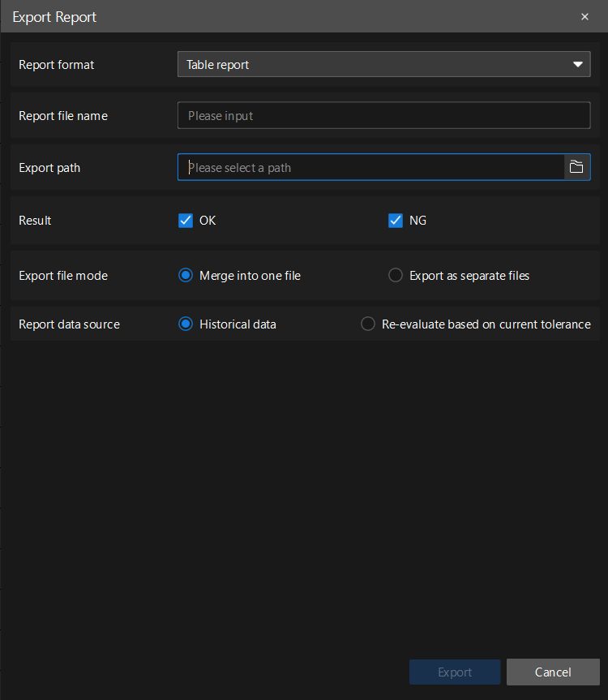Click the Export Report title bar
This screenshot has width=608, height=700.
point(54,16)
